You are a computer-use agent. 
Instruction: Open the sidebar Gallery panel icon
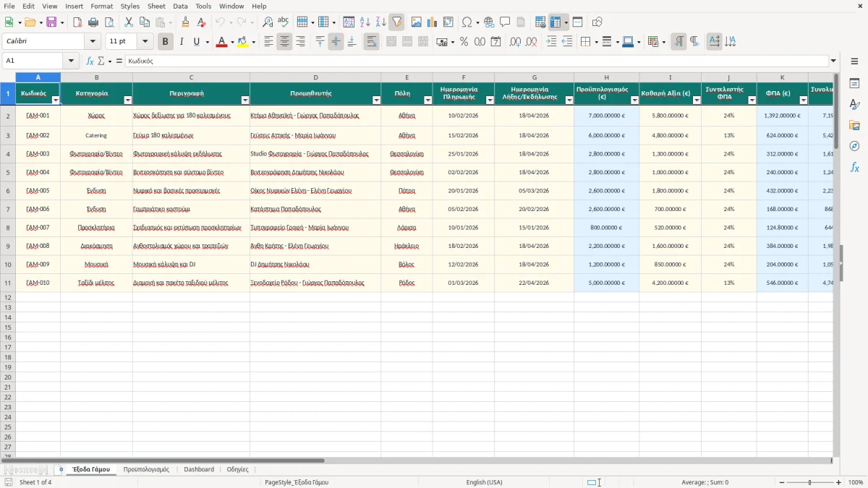pyautogui.click(x=854, y=126)
